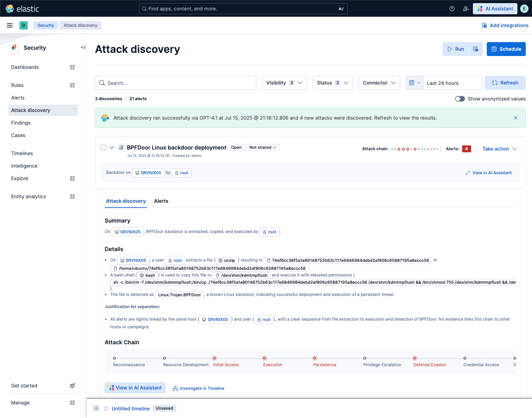532x418 pixels.
Task: Select the Attack discovery tab
Action: (126, 201)
